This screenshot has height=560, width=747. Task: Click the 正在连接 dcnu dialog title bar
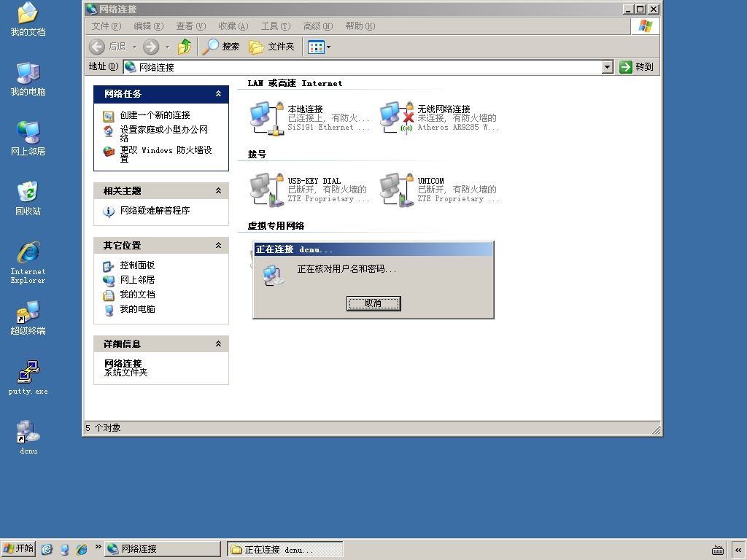tap(373, 249)
